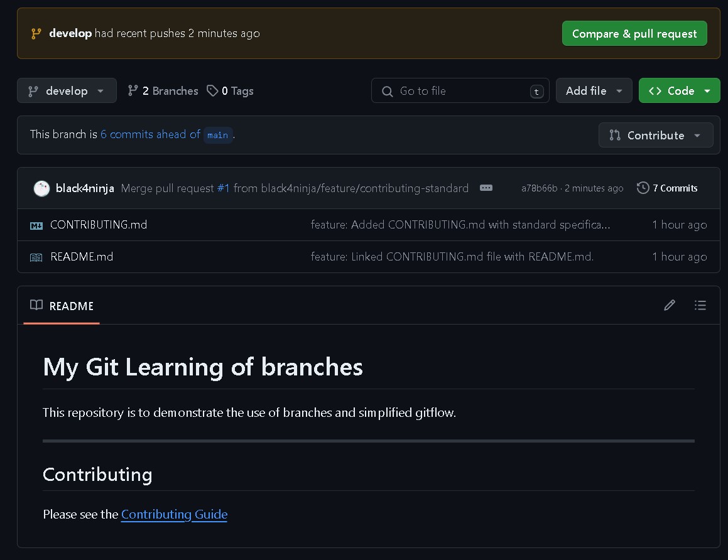Click the book icon beside README.md

point(36,257)
